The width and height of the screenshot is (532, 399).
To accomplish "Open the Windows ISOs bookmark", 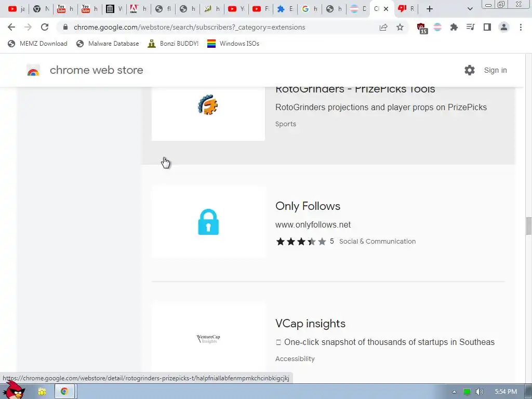I will point(233,44).
